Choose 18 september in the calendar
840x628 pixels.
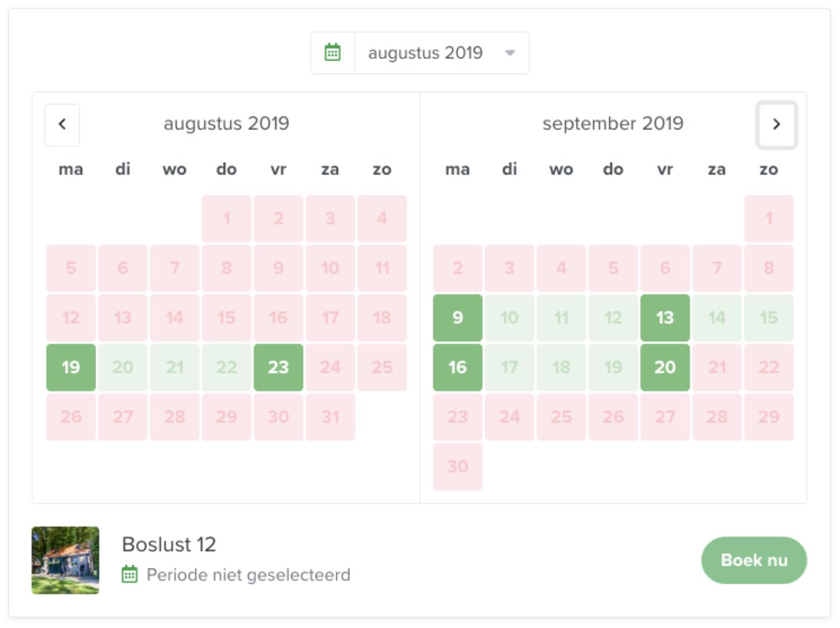click(x=561, y=367)
